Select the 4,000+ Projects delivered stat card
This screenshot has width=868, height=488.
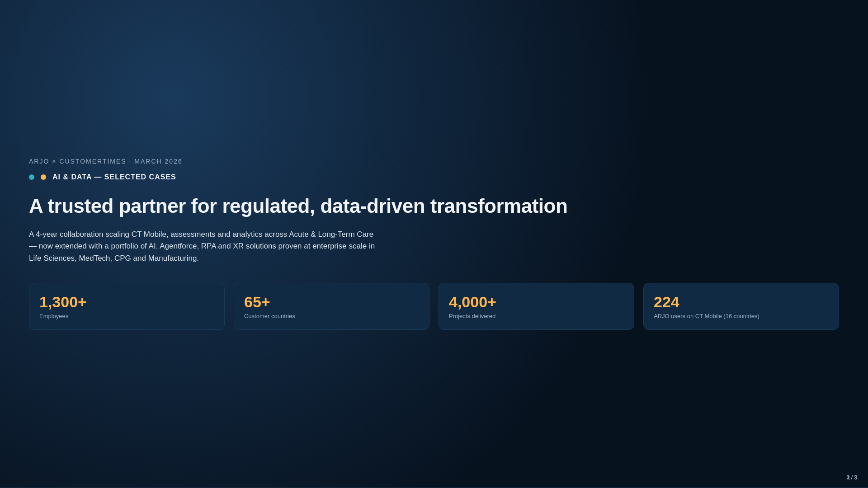point(536,306)
